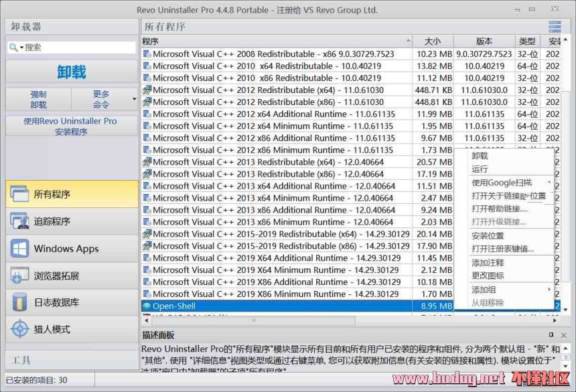Sort by the 程序 column header
This screenshot has height=392, width=576.
(277, 41)
